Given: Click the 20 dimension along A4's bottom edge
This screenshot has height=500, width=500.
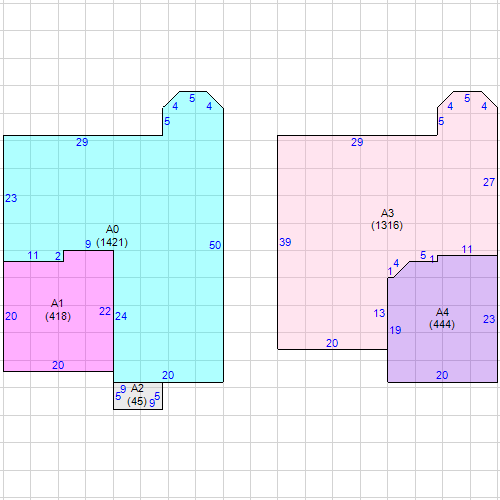Looking at the screenshot, I should tap(442, 375).
